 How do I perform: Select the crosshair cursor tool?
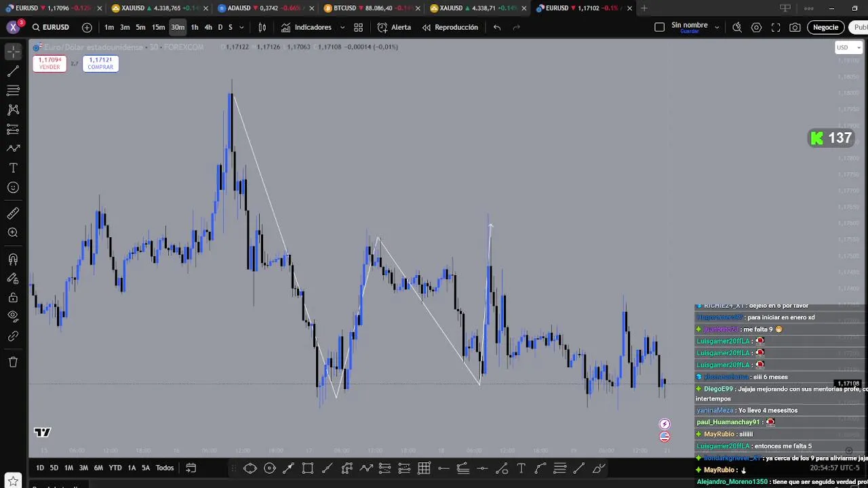(x=13, y=52)
